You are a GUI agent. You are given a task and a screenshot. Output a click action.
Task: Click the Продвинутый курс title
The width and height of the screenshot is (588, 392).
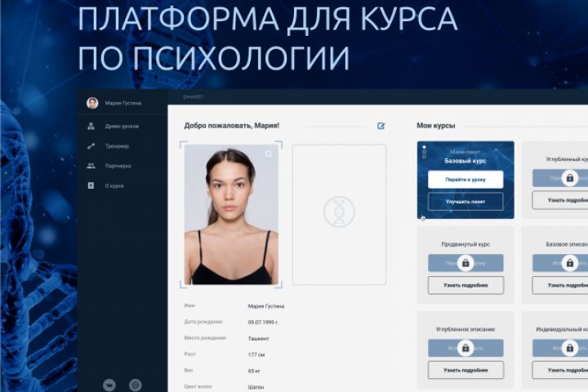tap(465, 244)
